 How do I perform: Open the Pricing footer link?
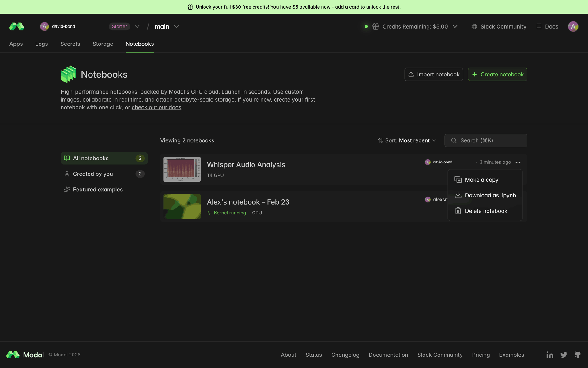point(481,355)
